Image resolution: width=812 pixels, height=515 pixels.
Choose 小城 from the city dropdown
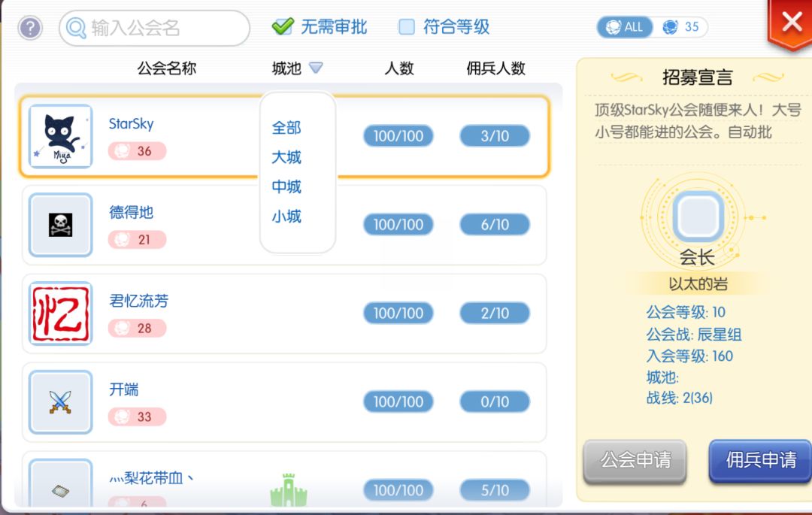pyautogui.click(x=286, y=217)
